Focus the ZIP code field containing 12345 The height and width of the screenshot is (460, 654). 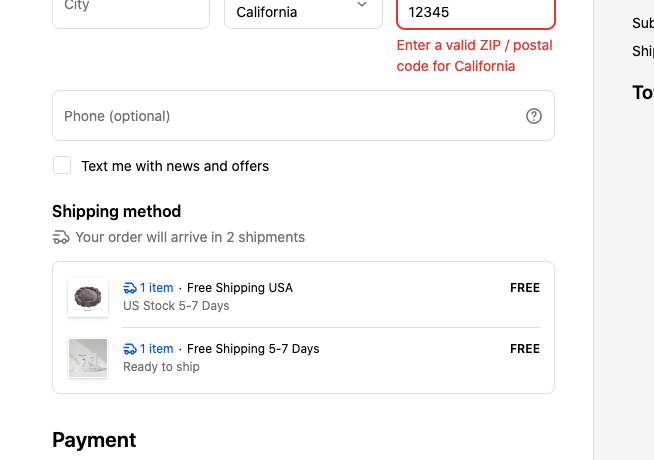(475, 13)
